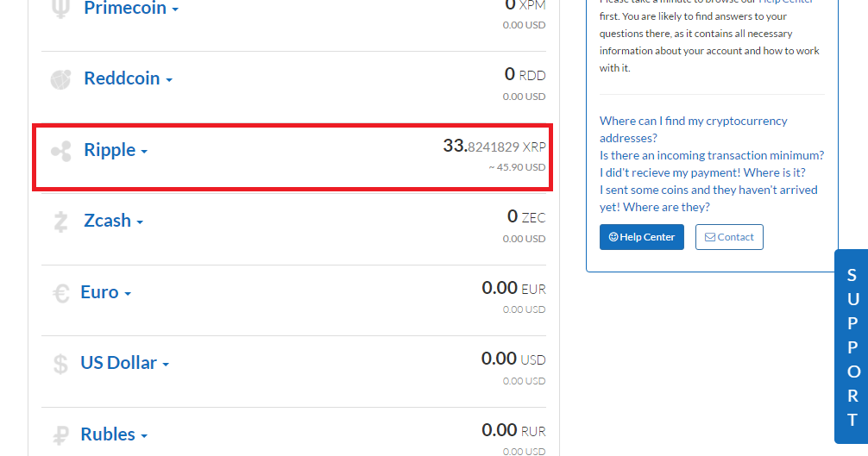Click the Rubles symbol icon

pyautogui.click(x=60, y=435)
